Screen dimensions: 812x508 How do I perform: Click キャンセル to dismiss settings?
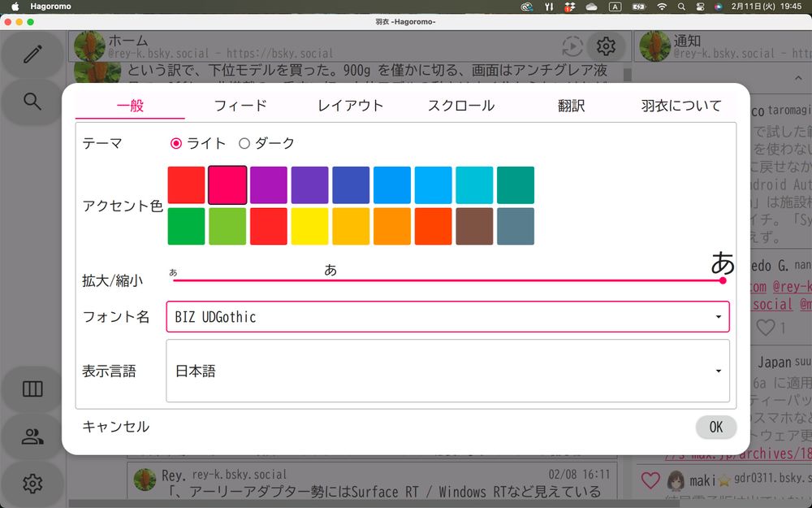[116, 427]
